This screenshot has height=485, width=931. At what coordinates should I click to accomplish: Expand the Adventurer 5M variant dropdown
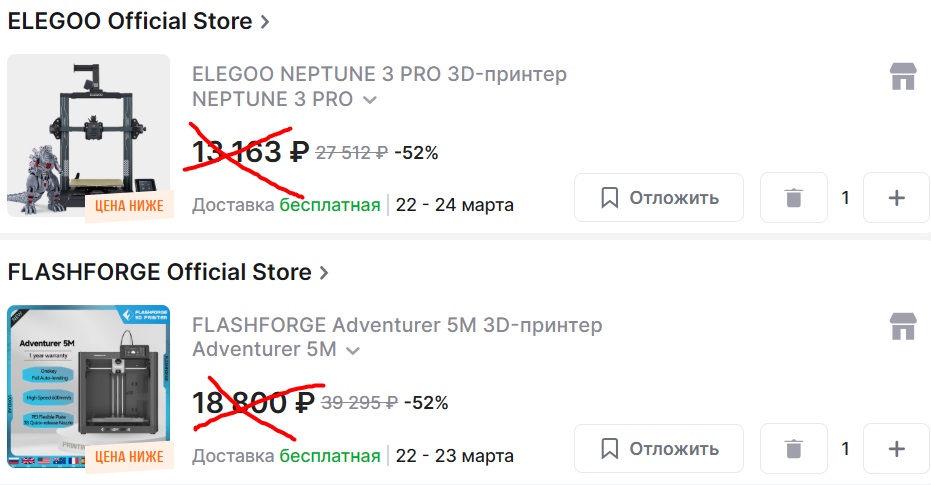point(352,350)
